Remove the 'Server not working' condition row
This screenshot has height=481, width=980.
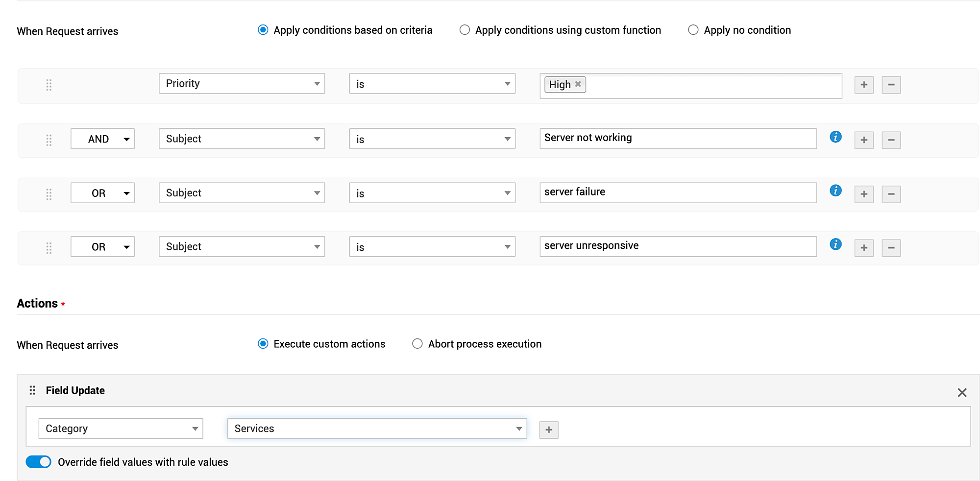(891, 140)
